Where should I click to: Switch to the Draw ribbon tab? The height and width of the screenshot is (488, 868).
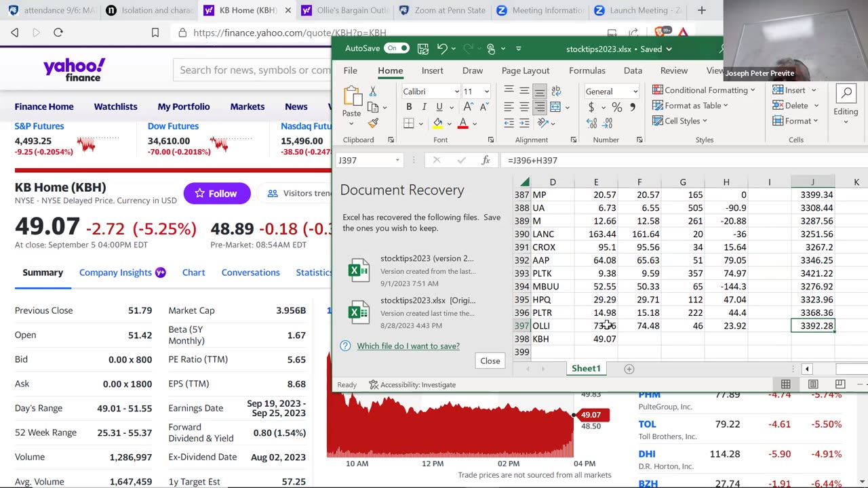473,70
